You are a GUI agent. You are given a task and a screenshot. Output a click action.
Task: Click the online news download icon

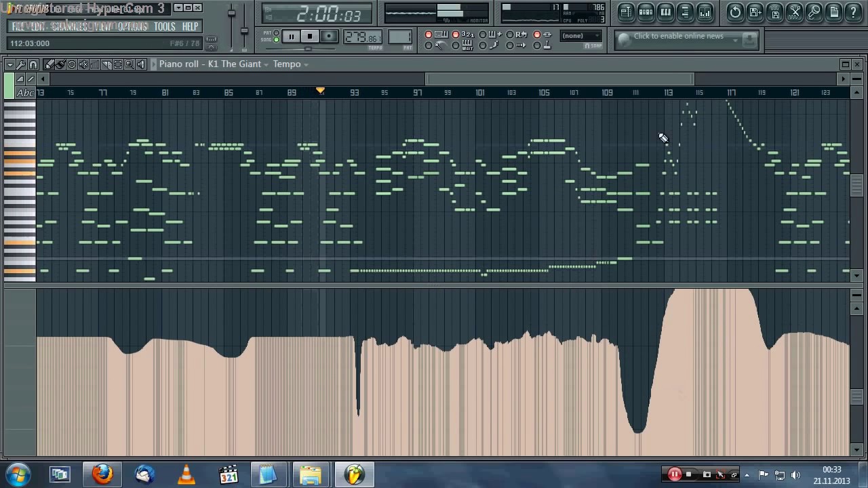749,40
